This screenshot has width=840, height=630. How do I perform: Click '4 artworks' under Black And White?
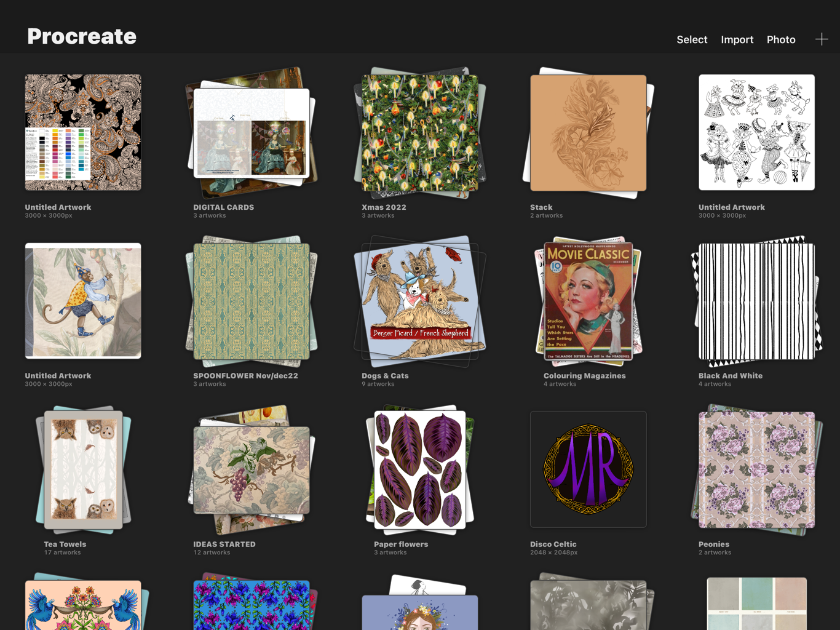[x=715, y=385]
